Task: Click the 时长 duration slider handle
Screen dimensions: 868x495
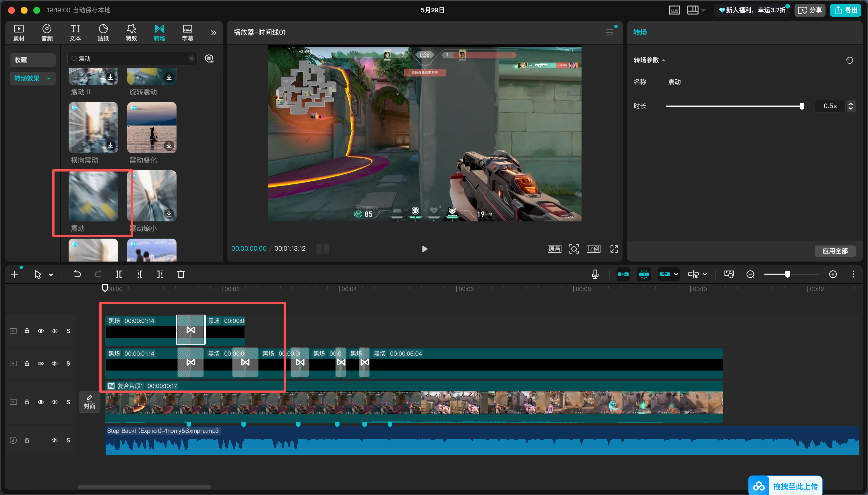Action: coord(802,106)
